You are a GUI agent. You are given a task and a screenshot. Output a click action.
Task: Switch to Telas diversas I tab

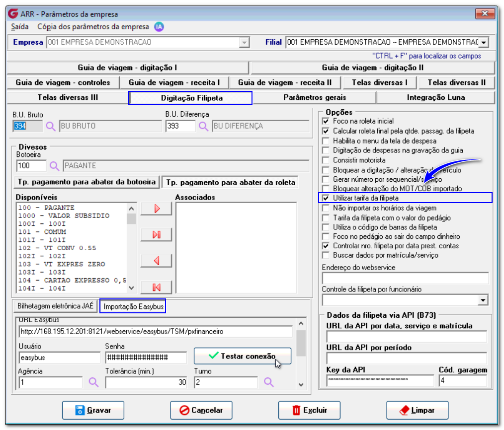point(380,82)
